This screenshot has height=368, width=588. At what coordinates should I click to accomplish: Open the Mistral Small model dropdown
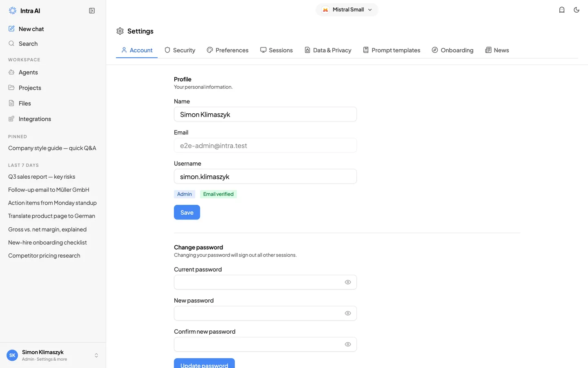pos(347,10)
